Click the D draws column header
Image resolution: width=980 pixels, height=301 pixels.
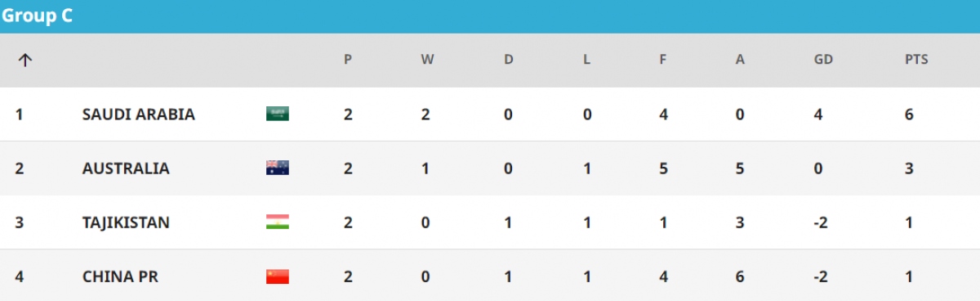point(508,60)
